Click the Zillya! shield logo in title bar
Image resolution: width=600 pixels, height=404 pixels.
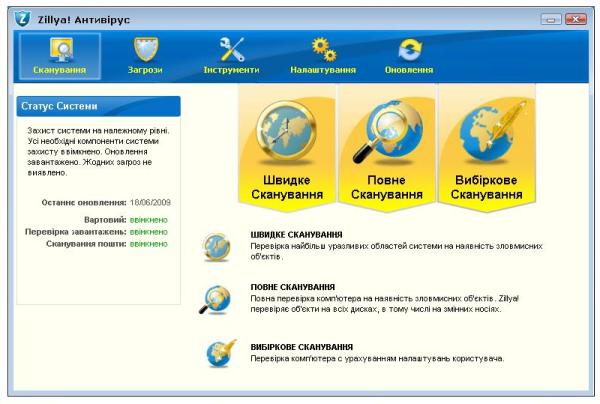[x=23, y=18]
